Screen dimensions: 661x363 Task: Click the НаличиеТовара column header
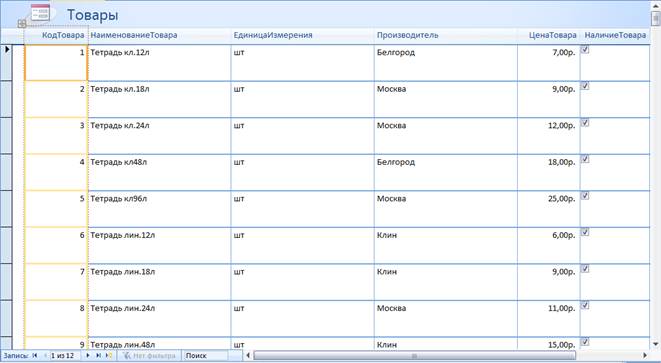(615, 35)
